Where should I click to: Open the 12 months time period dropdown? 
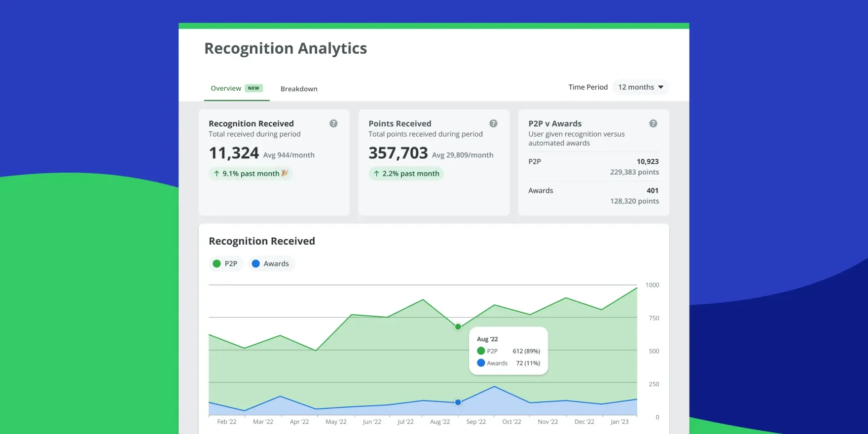click(x=640, y=87)
